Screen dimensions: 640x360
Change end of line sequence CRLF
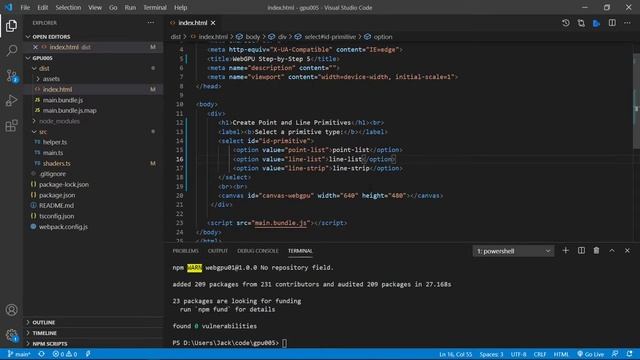pos(540,354)
